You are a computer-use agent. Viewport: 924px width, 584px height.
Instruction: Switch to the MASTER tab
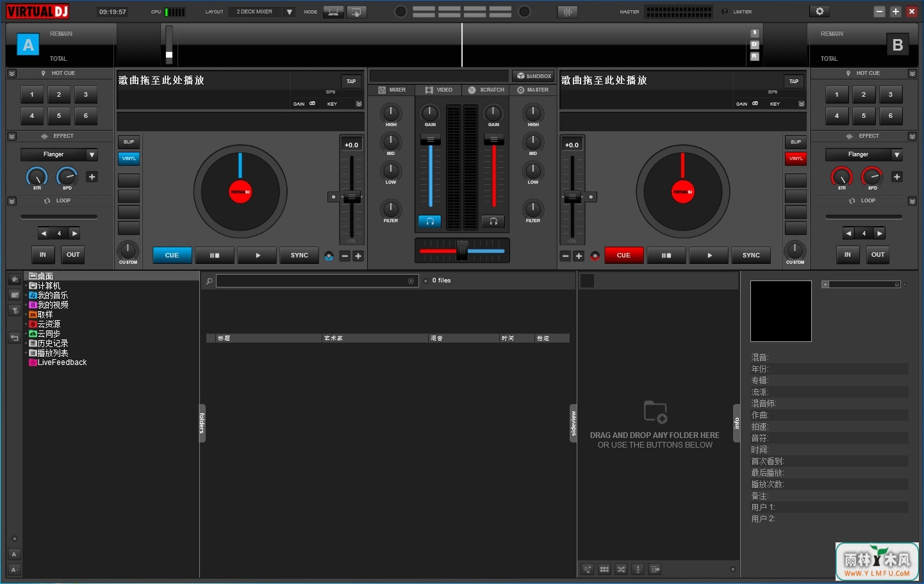[x=533, y=90]
